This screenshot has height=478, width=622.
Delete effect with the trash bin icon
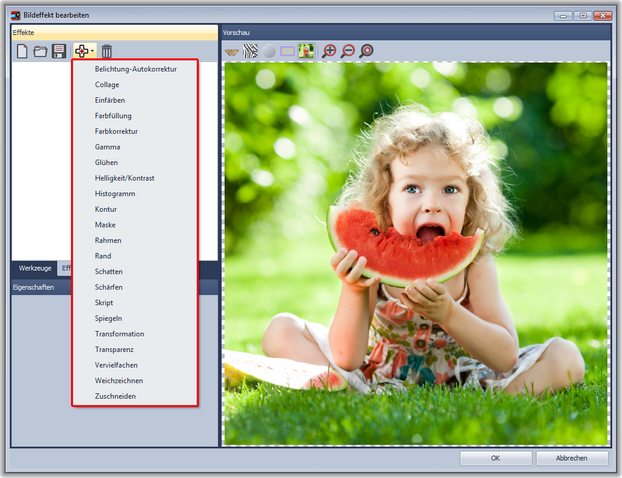click(x=106, y=51)
